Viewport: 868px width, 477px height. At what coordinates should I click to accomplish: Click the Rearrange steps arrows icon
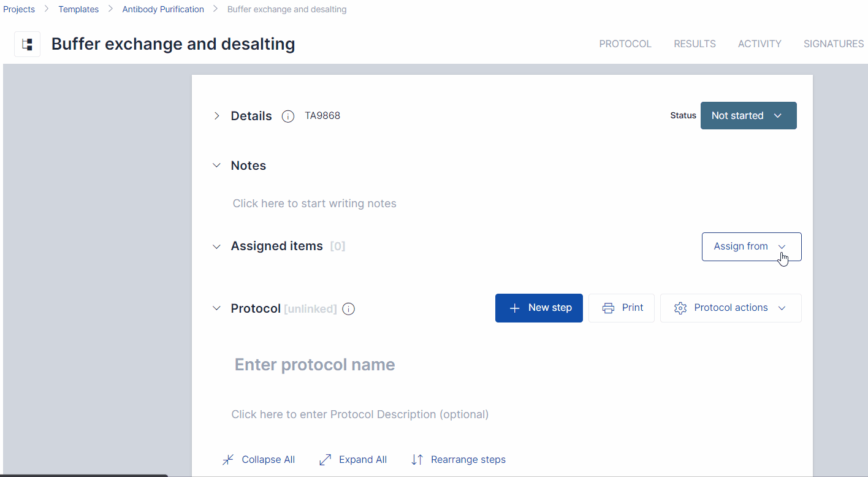(x=417, y=460)
